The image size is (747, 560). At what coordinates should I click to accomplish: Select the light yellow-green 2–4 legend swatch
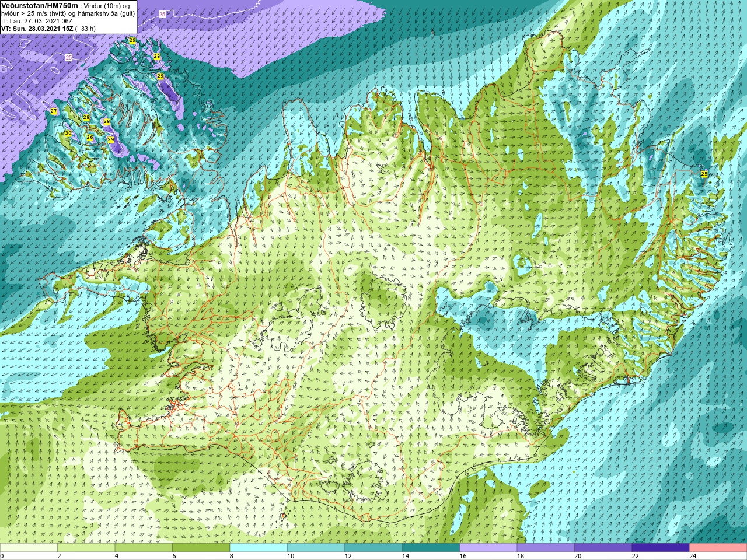pyautogui.click(x=86, y=548)
